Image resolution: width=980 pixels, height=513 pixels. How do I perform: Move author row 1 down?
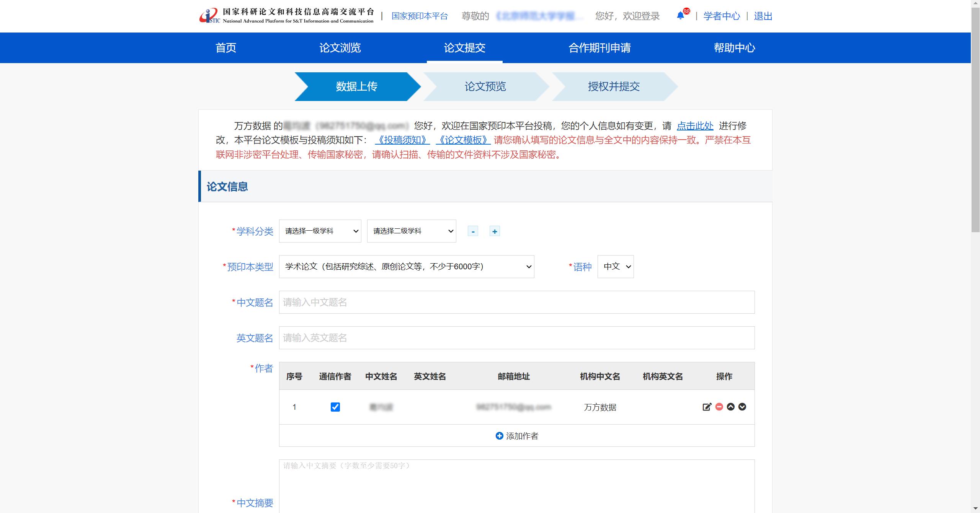tap(742, 407)
